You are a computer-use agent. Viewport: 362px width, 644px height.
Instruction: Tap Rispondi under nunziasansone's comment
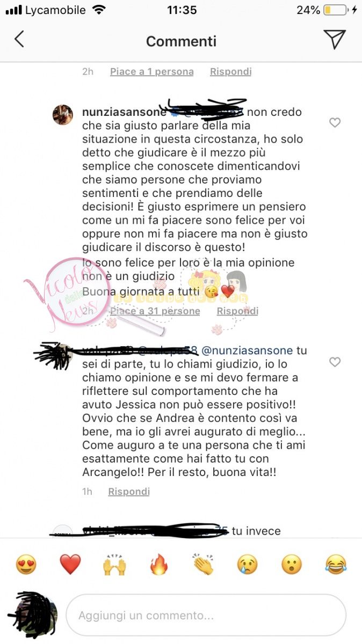pos(237,311)
